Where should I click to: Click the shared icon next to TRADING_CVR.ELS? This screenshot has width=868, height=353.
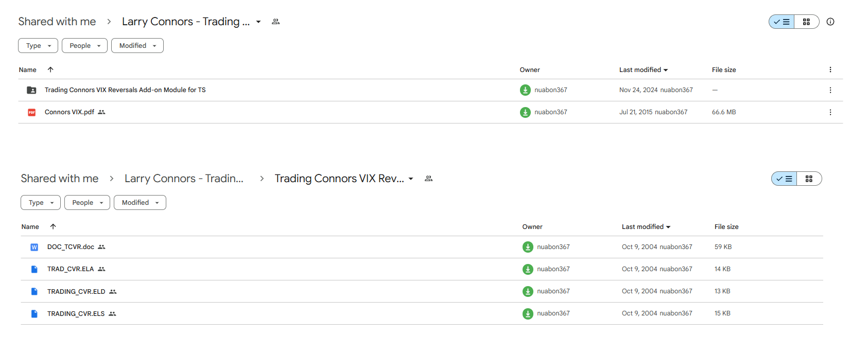[x=112, y=313]
